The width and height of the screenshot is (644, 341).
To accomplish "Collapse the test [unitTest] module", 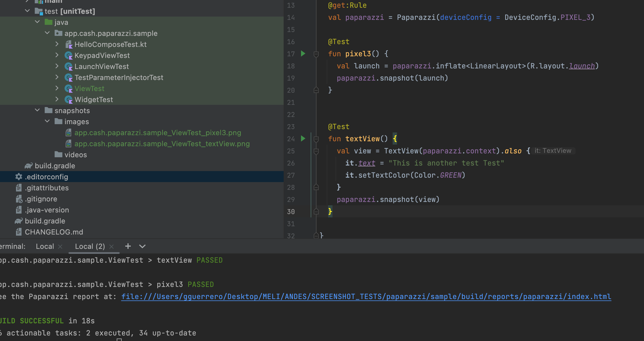I will [27, 11].
